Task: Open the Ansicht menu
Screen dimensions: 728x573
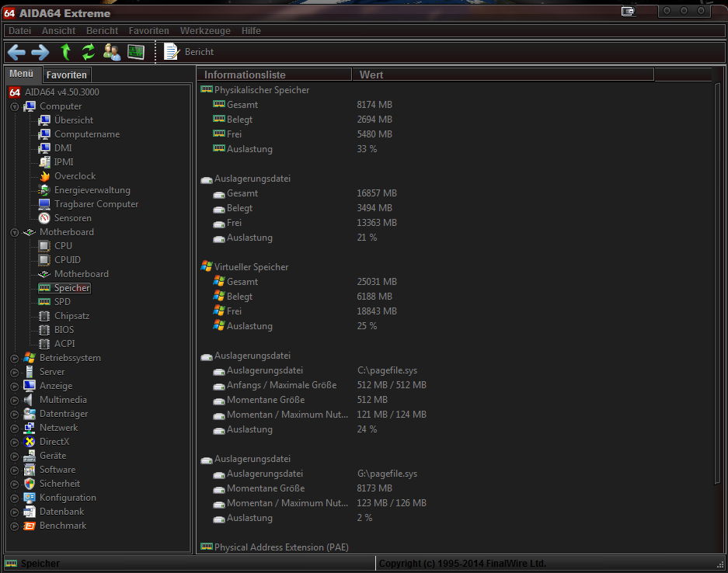Action: (x=58, y=30)
